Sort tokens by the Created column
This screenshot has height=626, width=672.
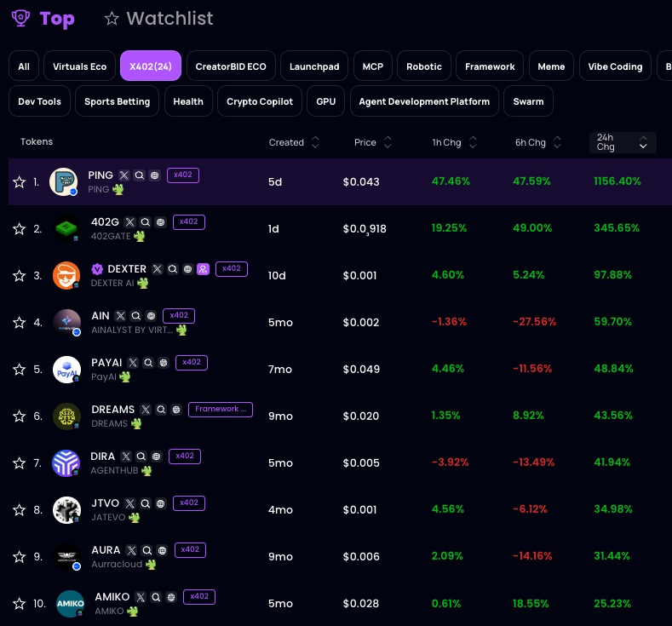[x=293, y=142]
